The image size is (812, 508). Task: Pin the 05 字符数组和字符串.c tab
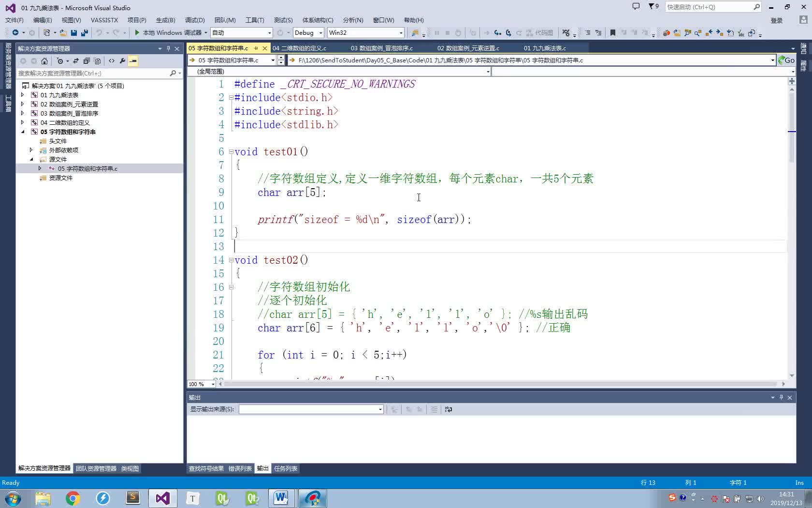pos(256,48)
